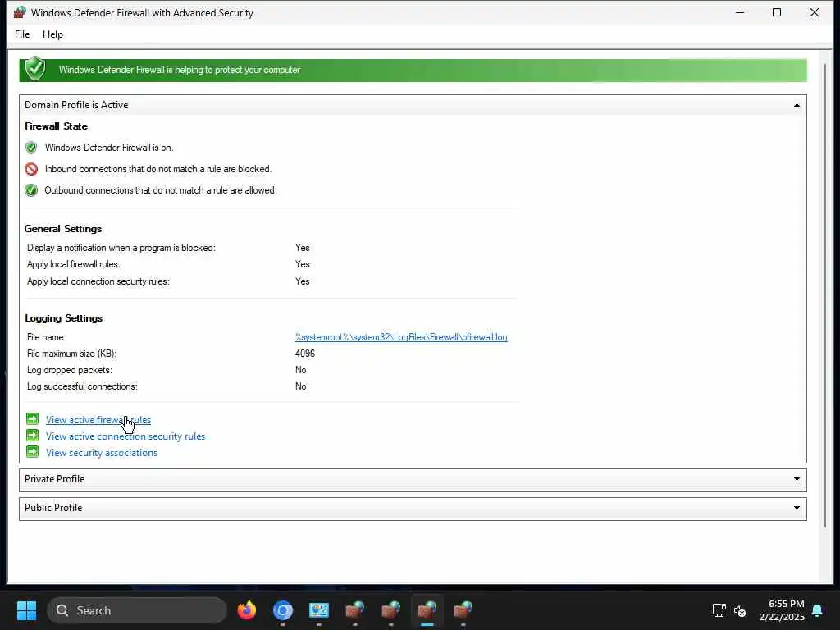Select the 'File name:' label
Screen dimensions: 840x630
[x=47, y=337]
